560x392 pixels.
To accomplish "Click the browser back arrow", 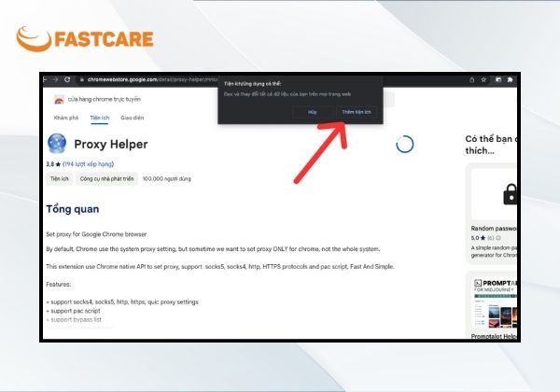I will tap(45, 79).
